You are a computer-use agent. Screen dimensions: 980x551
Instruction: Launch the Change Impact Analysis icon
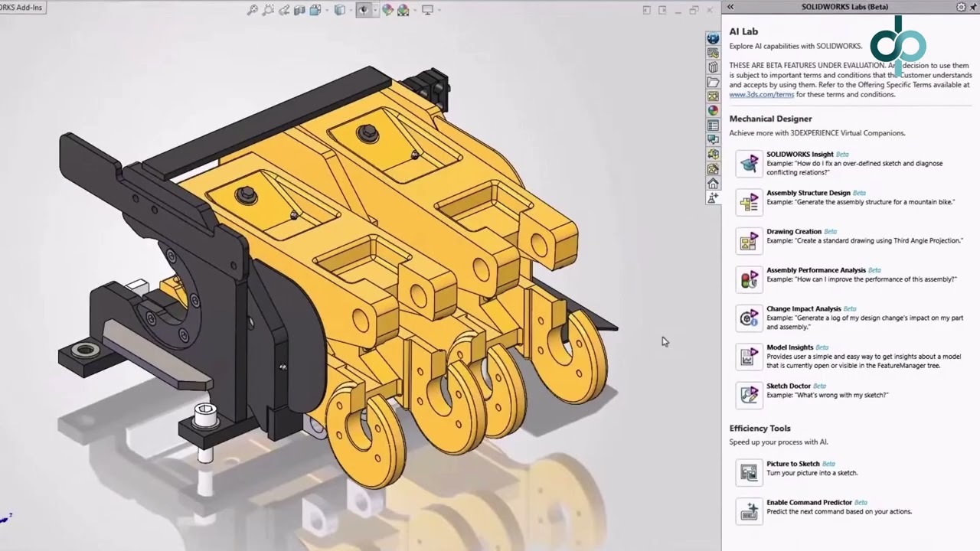[x=749, y=318]
